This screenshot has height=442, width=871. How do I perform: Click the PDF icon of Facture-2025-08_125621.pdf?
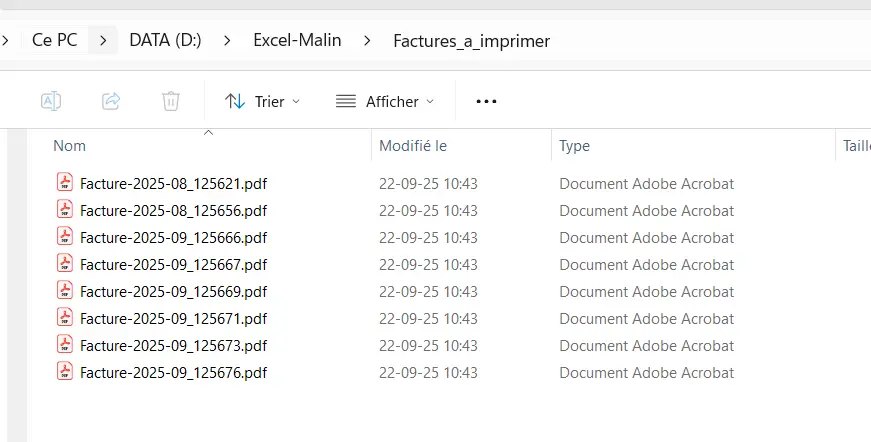(65, 184)
